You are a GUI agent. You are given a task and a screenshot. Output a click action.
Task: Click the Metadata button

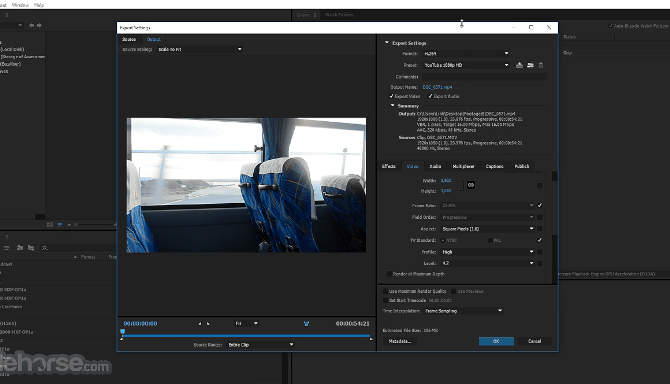click(x=400, y=341)
